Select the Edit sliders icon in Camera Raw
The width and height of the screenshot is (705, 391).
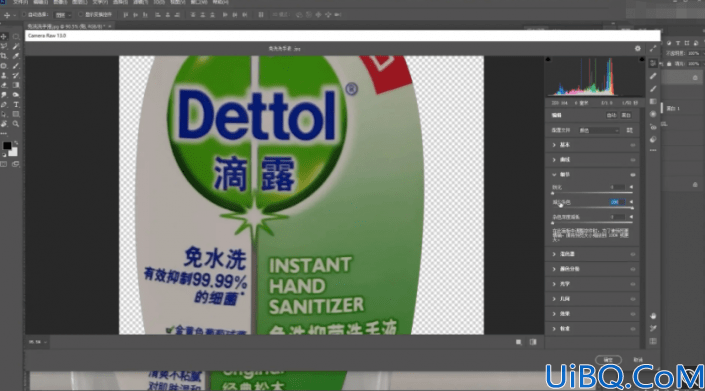(x=653, y=63)
